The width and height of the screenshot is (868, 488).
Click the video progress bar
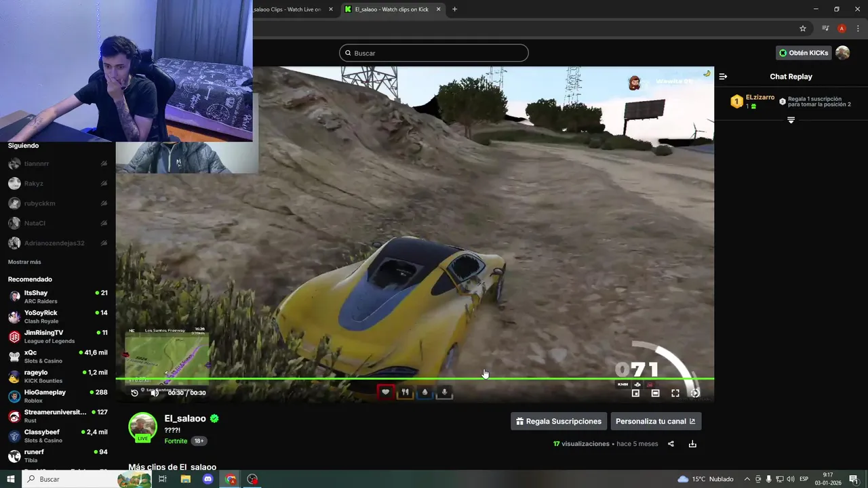tap(415, 379)
